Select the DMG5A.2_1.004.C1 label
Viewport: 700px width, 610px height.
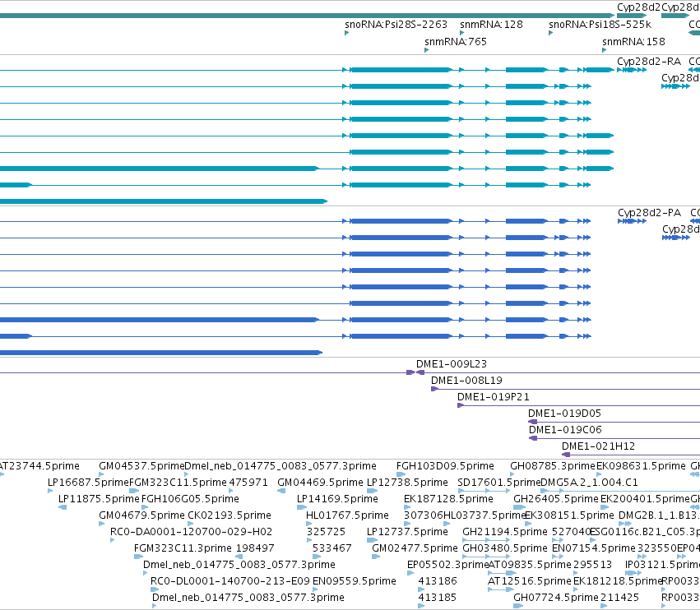click(589, 483)
